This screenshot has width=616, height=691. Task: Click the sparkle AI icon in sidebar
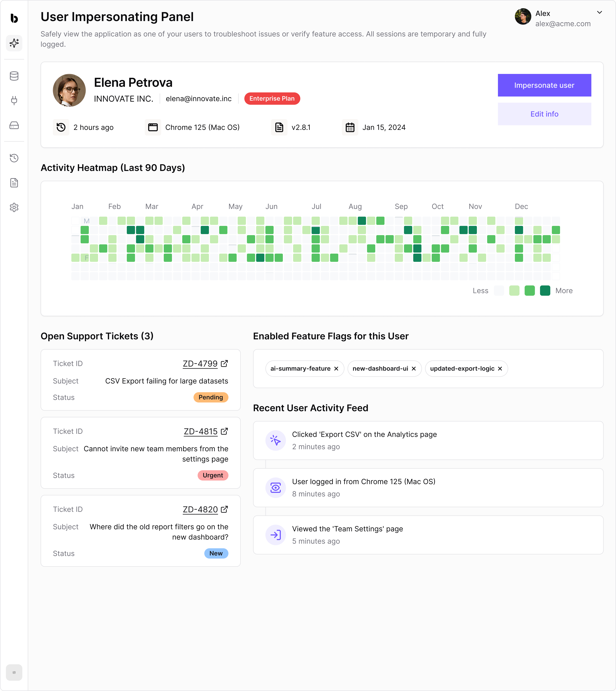[14, 43]
